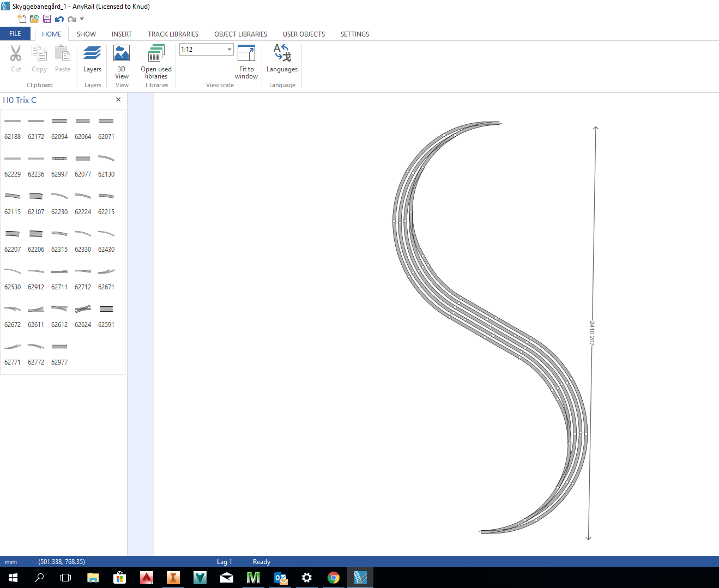Select track piece 62115
The height and width of the screenshot is (588, 719).
coord(13,203)
